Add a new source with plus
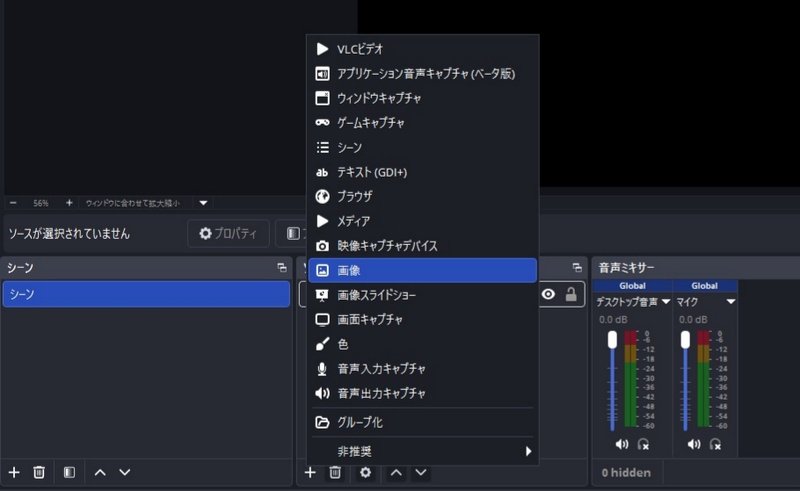 click(x=310, y=472)
